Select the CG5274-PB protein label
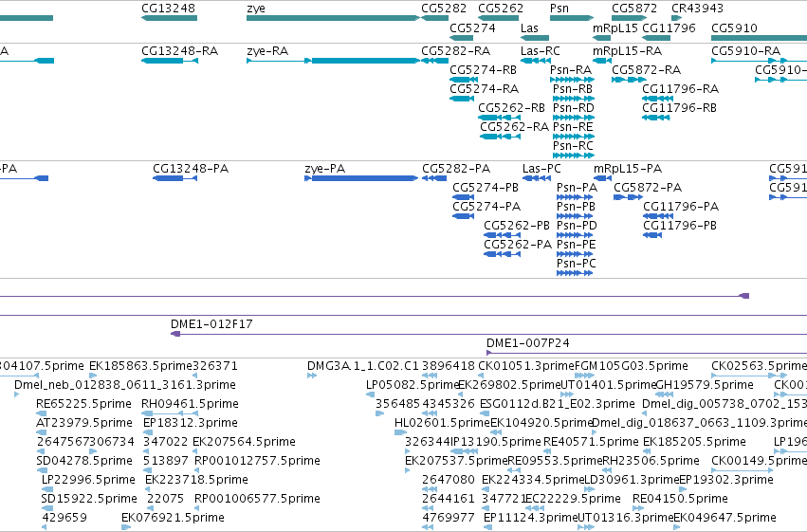Image resolution: width=807 pixels, height=532 pixels. pos(486,188)
